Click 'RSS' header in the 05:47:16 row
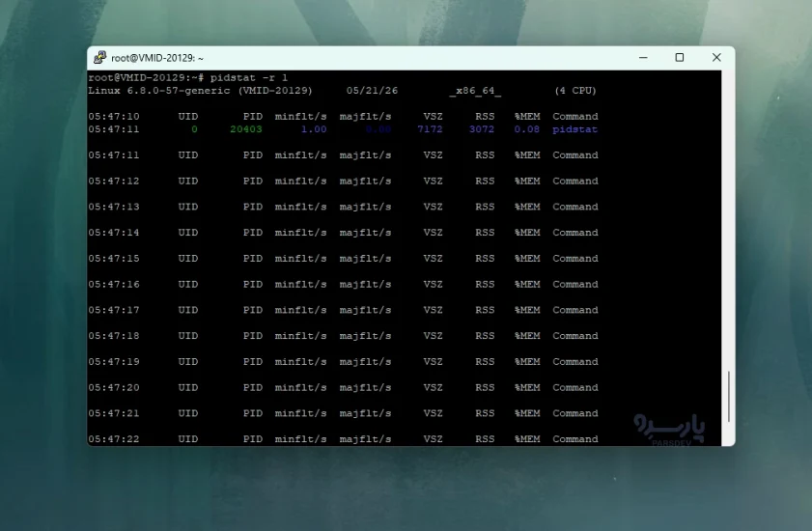Screen dimensions: 812x531 coord(485,285)
